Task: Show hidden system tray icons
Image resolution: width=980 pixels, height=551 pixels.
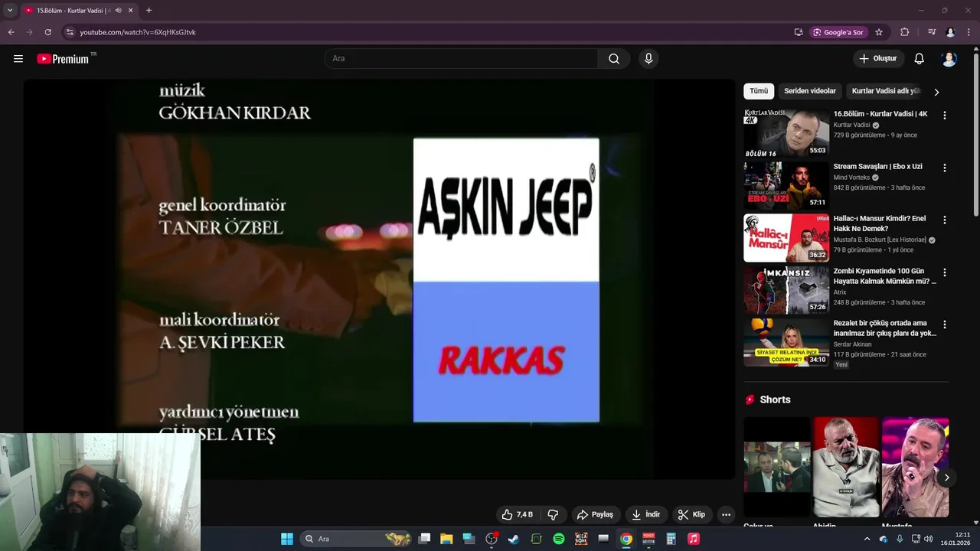Action: [x=867, y=539]
